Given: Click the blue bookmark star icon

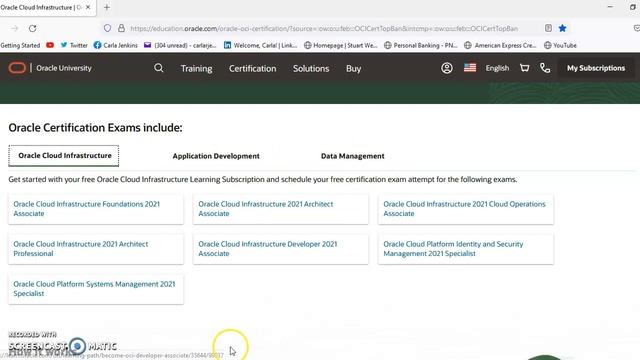Looking at the screenshot, I should [562, 28].
